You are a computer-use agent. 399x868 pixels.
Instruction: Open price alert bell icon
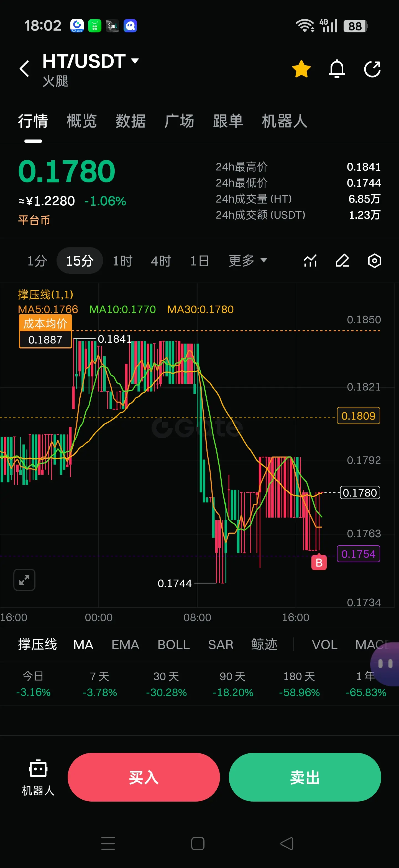click(x=337, y=69)
